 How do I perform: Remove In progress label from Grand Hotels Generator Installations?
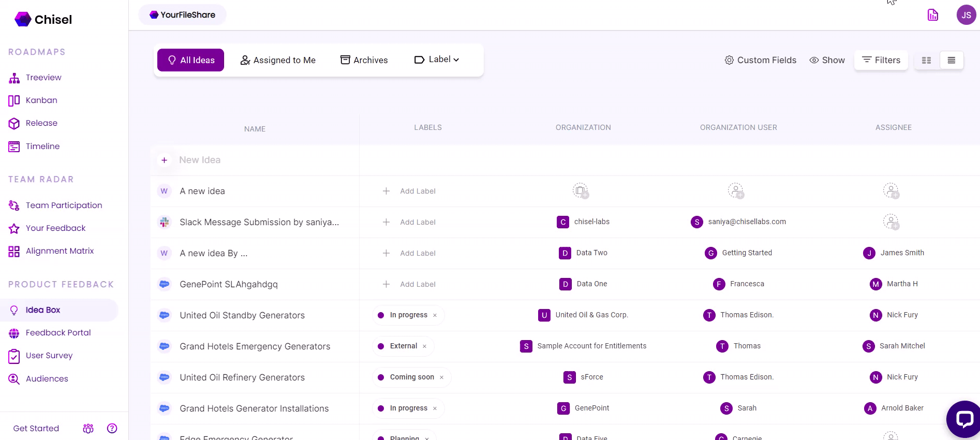point(435,408)
